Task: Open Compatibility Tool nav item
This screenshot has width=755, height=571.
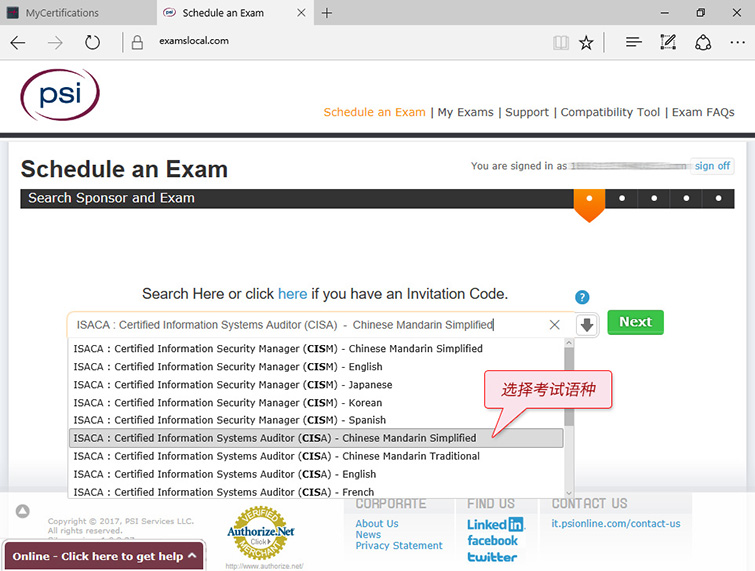Action: click(610, 112)
